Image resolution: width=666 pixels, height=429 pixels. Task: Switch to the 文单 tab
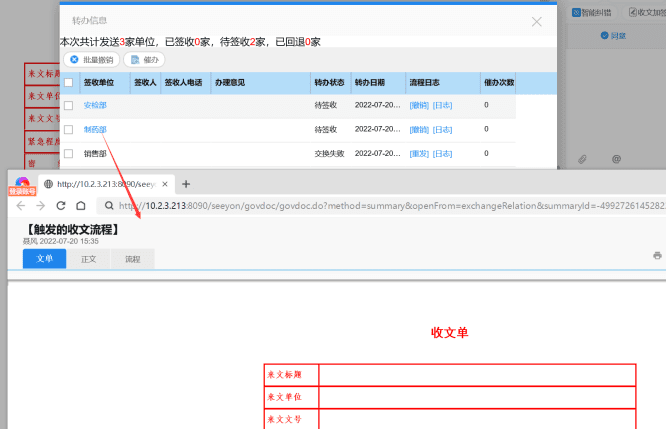pyautogui.click(x=44, y=259)
